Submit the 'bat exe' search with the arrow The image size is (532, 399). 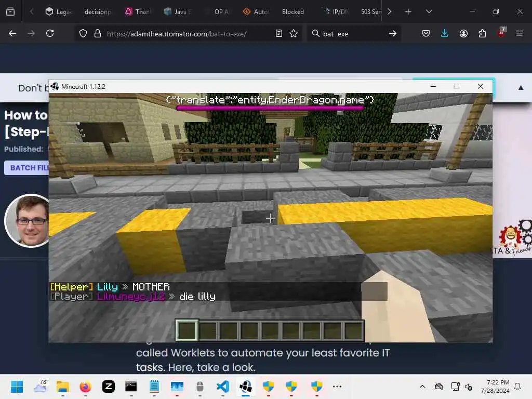[393, 33]
